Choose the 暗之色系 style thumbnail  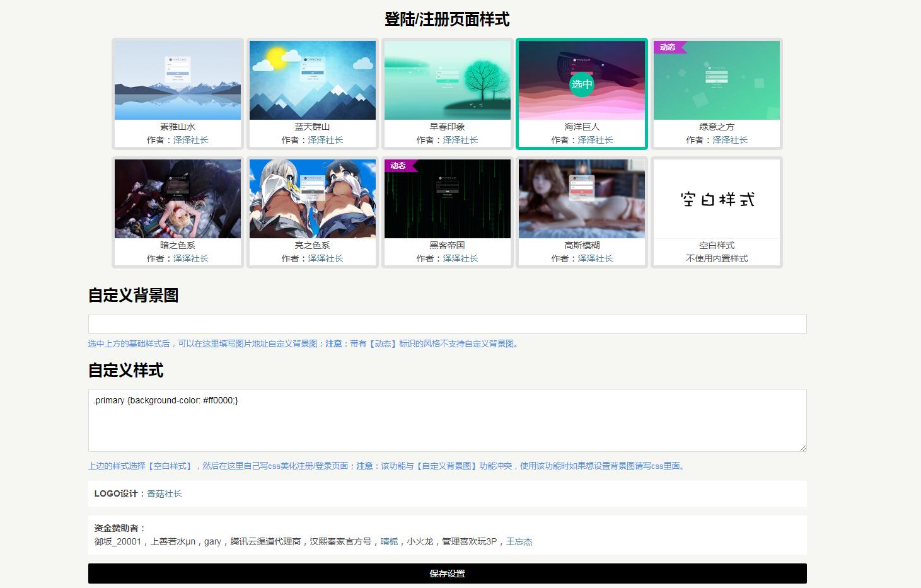(x=178, y=199)
